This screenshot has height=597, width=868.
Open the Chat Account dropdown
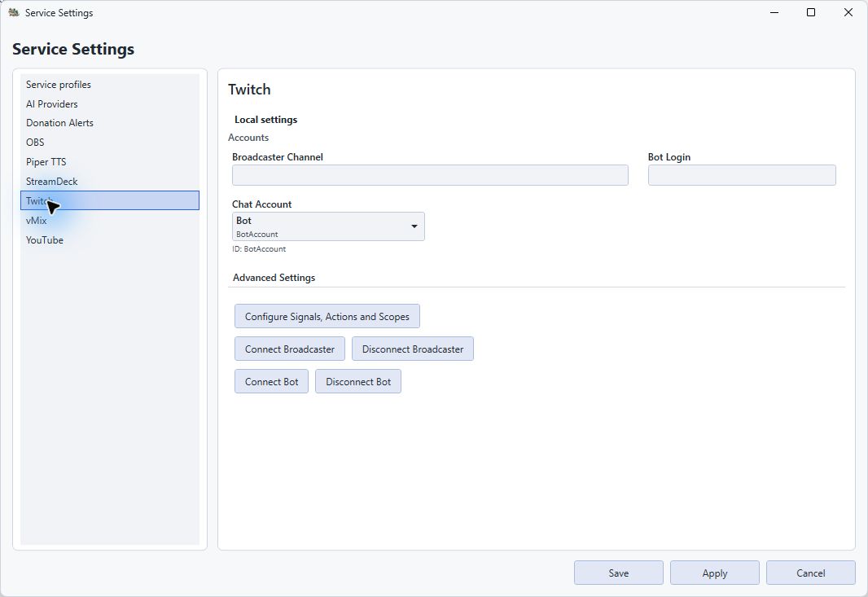(328, 226)
